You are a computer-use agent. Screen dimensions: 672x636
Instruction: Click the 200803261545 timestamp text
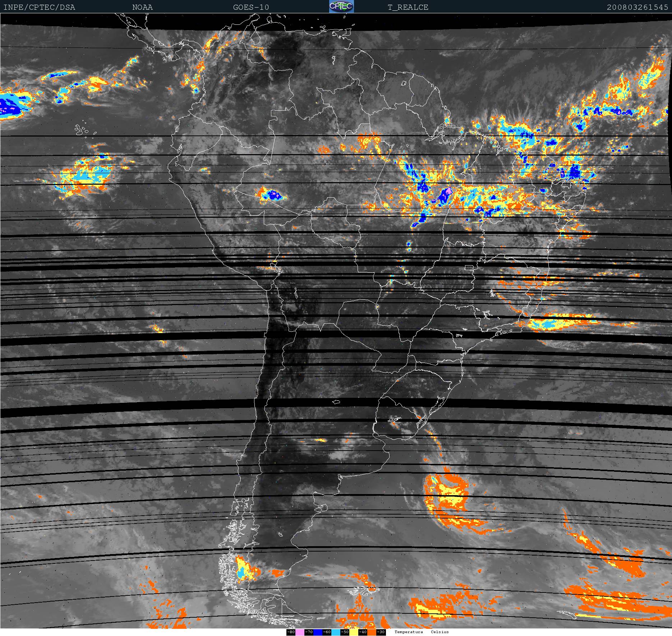637,7
